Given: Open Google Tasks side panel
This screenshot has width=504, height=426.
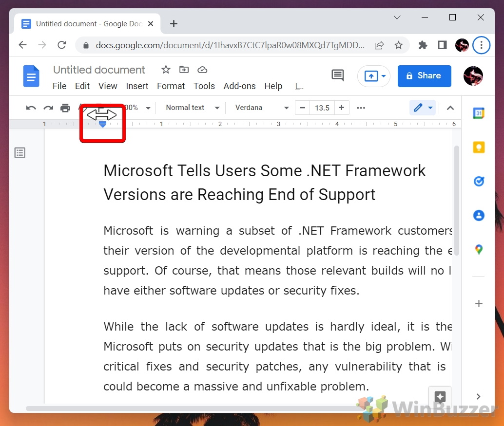Looking at the screenshot, I should 479,181.
